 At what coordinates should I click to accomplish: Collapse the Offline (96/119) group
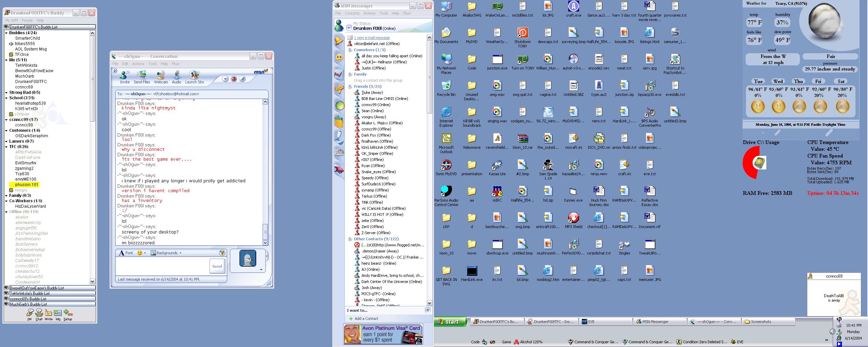pyautogui.click(x=6, y=212)
